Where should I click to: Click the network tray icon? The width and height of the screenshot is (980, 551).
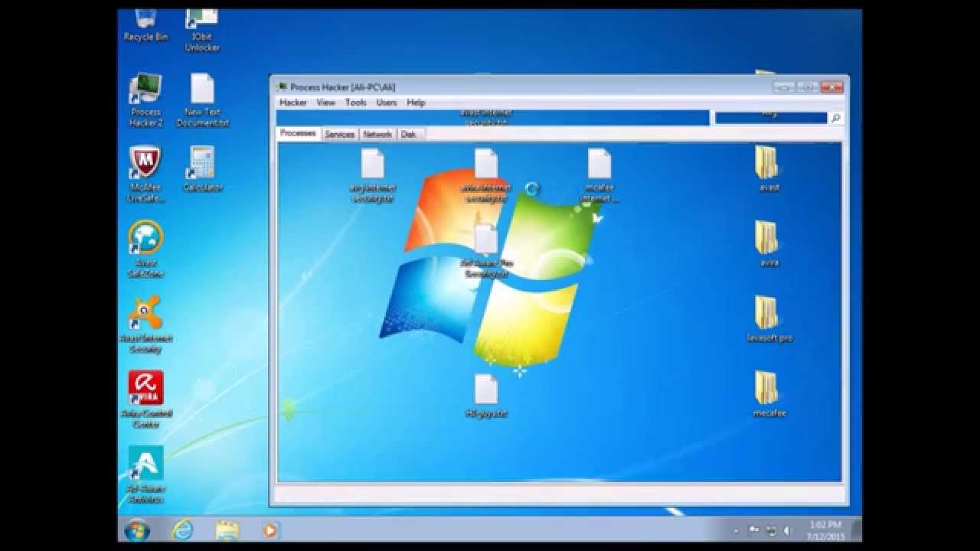771,530
